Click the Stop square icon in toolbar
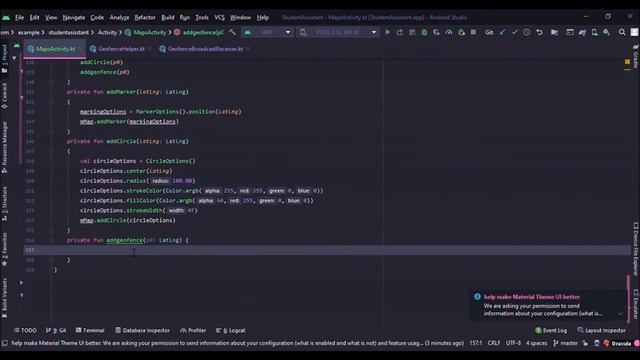This screenshot has width=640, height=360. tap(473, 32)
